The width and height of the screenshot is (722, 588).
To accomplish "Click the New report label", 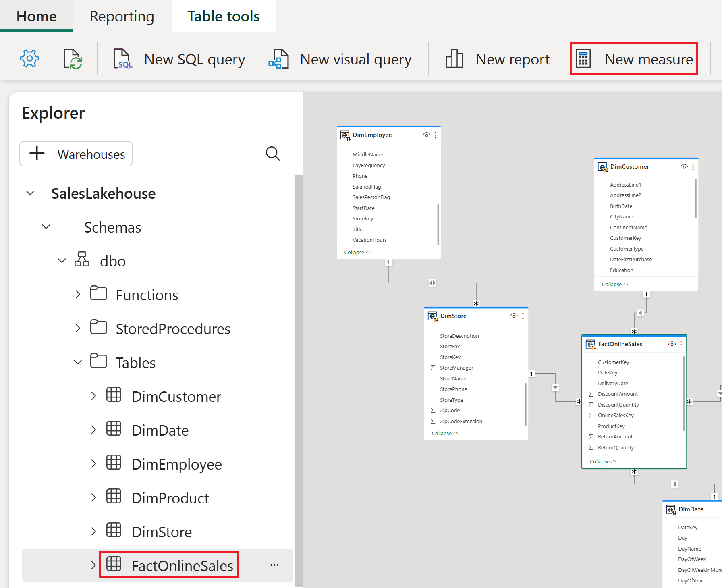I will pyautogui.click(x=512, y=59).
